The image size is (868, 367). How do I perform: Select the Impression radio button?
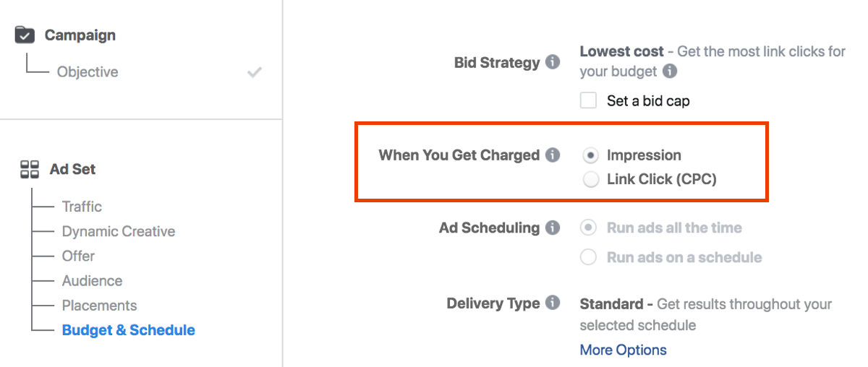coord(590,155)
